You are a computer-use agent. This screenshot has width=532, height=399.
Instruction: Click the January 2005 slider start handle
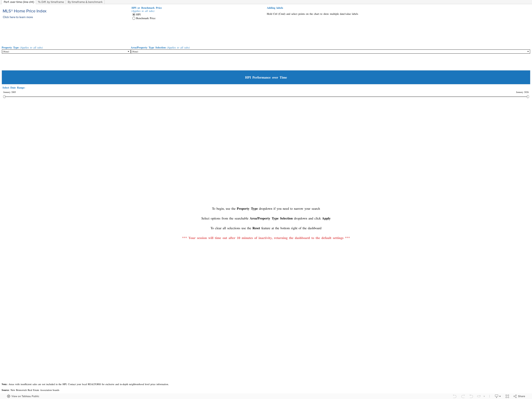coord(4,96)
